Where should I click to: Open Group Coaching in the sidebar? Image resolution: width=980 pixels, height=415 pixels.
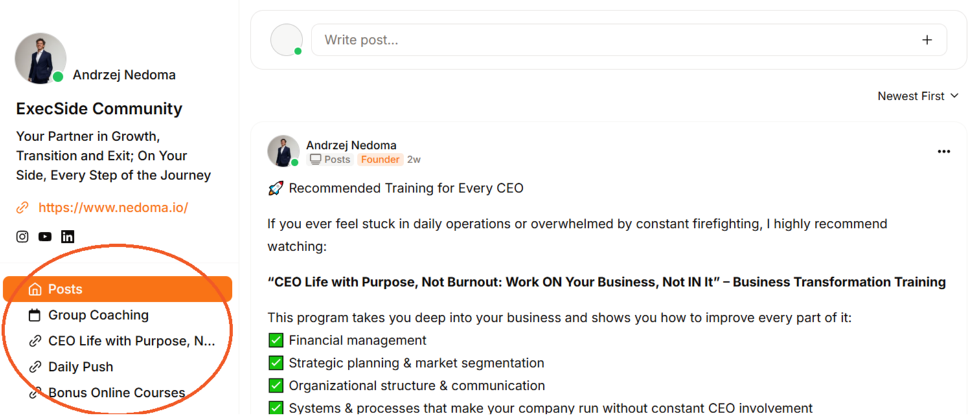click(x=98, y=315)
